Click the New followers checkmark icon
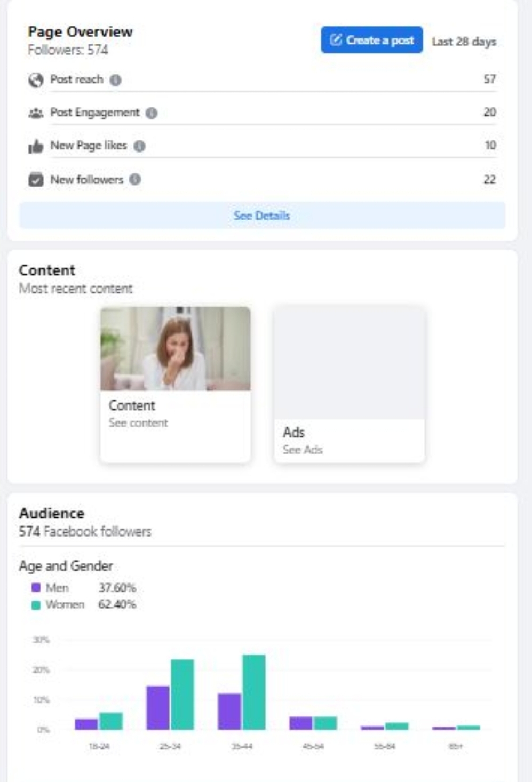 point(36,180)
